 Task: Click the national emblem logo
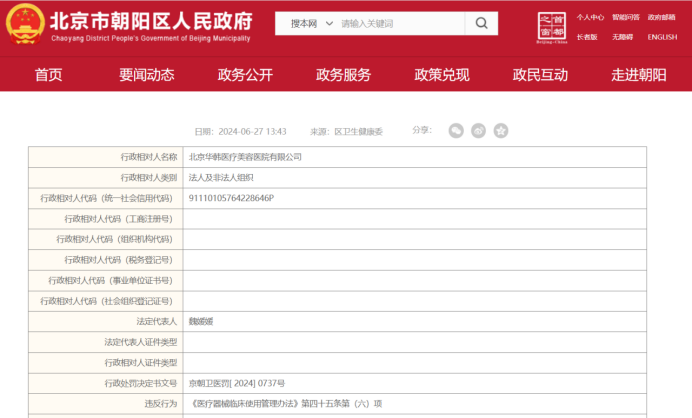click(x=24, y=24)
